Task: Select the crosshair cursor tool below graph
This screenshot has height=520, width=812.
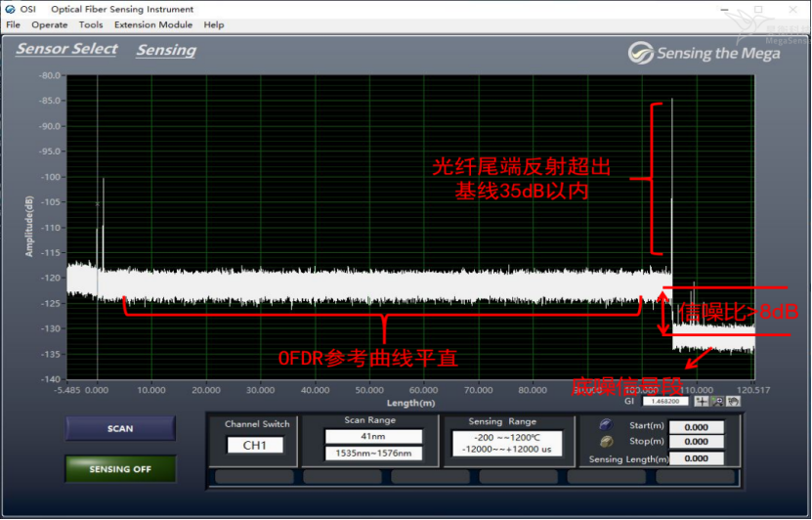Action: 702,401
